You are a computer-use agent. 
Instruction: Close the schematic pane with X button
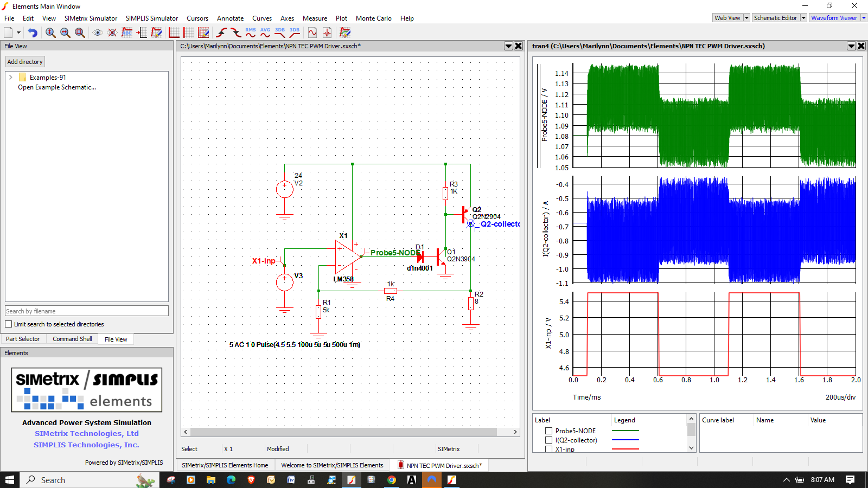click(519, 46)
